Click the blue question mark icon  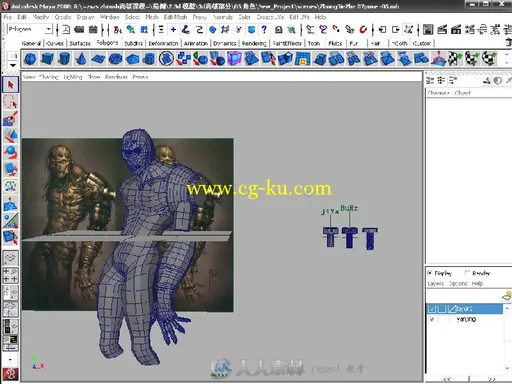pyautogui.click(x=264, y=30)
